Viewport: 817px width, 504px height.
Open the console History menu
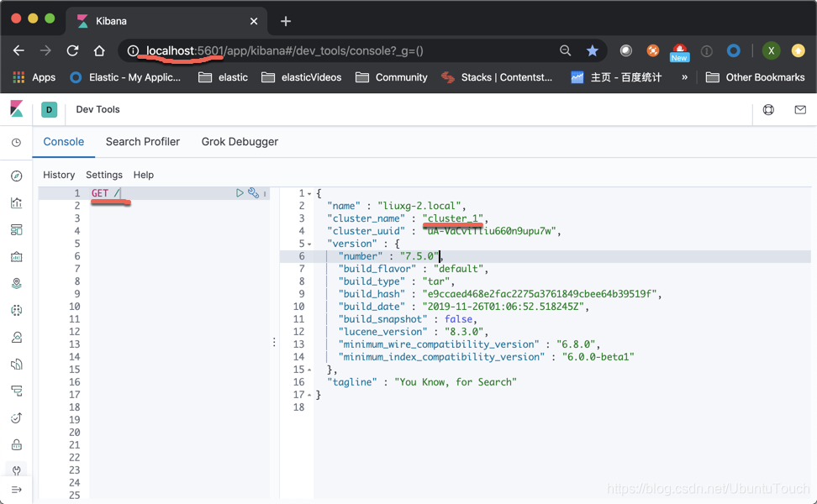59,175
